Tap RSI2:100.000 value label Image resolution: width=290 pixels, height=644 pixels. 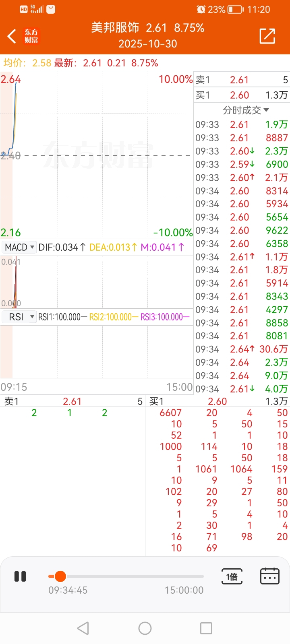pyautogui.click(x=114, y=317)
